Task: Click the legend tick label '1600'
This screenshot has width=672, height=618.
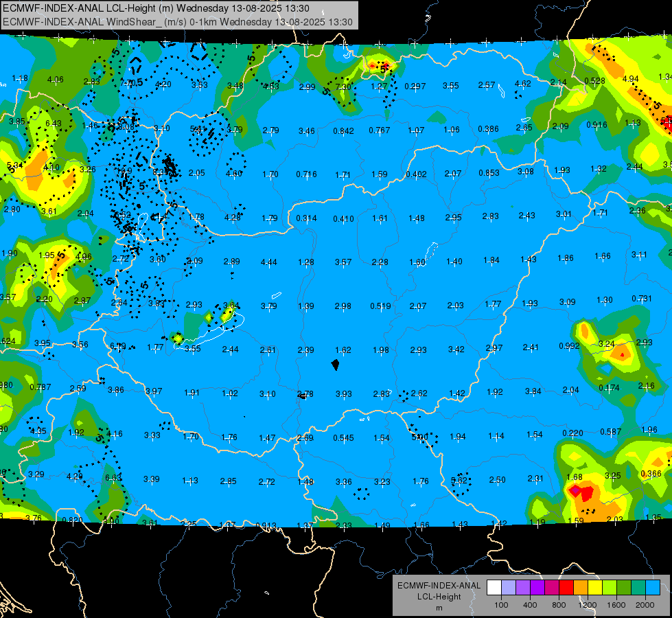Action: pyautogui.click(x=616, y=605)
